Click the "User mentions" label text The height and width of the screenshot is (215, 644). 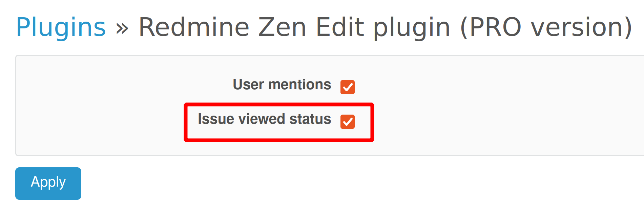click(282, 85)
